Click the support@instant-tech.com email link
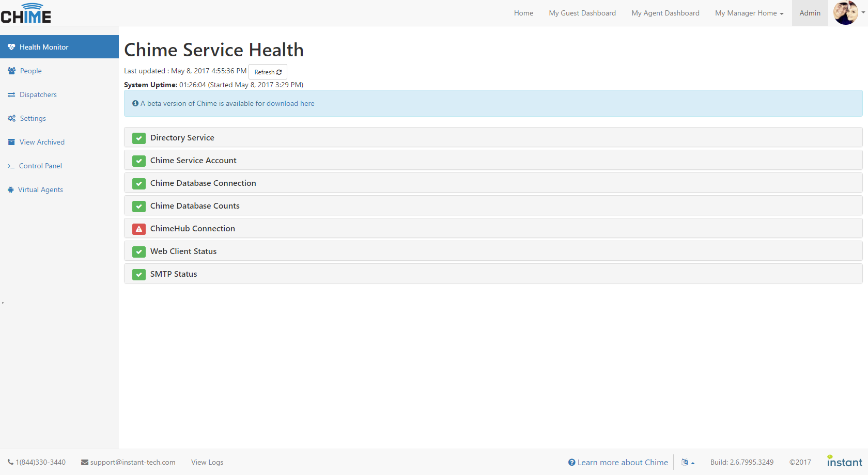This screenshot has width=868, height=475. (133, 462)
